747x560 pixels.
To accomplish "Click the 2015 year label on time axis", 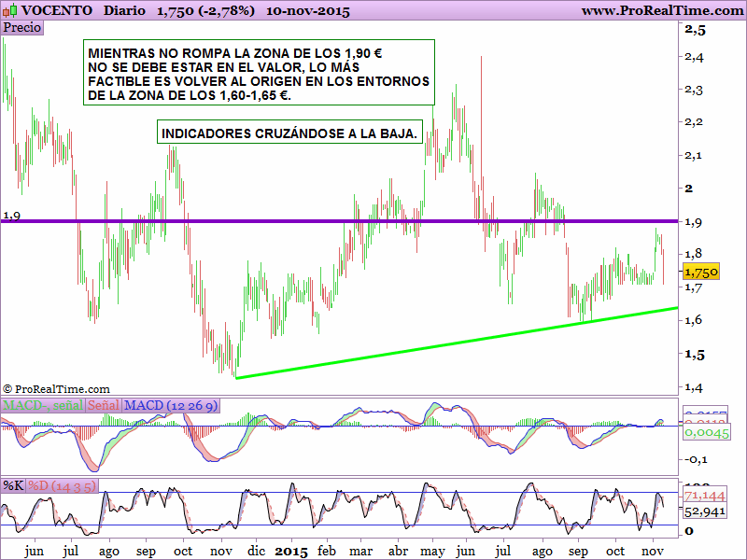I will point(291,552).
